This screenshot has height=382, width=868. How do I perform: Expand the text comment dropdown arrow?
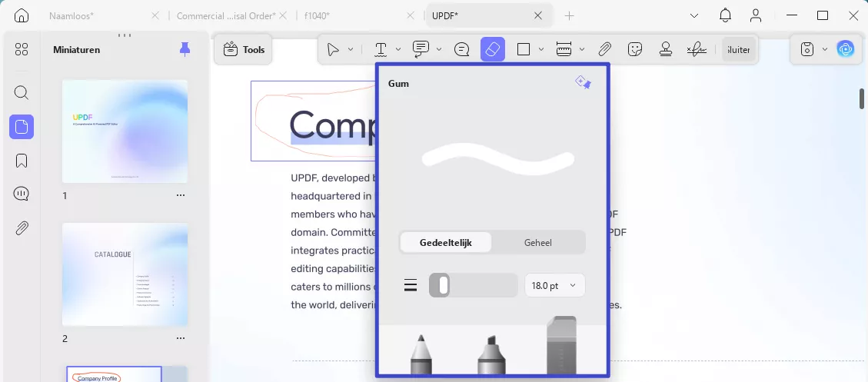tap(439, 49)
